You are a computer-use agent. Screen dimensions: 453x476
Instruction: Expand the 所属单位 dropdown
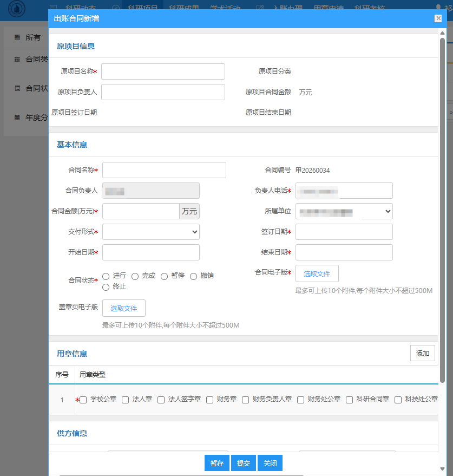tap(344, 211)
